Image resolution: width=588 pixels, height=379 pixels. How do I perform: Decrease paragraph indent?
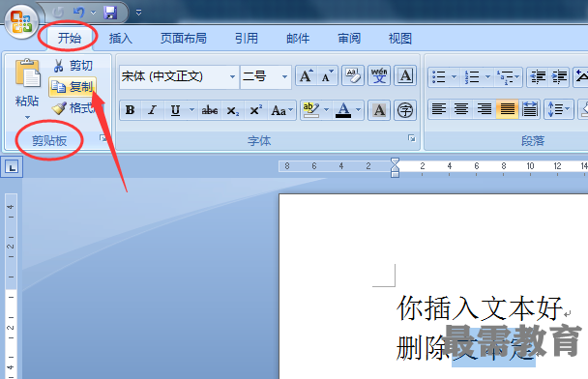[x=538, y=77]
